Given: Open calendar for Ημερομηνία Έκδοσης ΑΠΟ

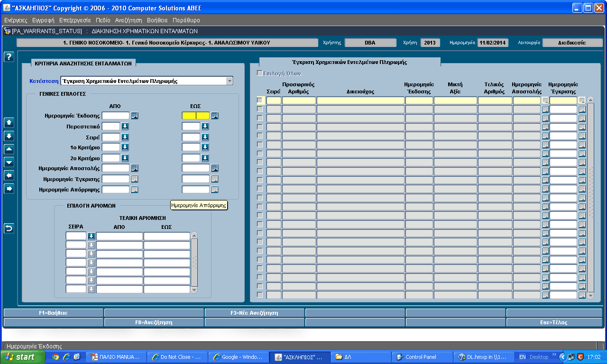Looking at the screenshot, I should (135, 115).
